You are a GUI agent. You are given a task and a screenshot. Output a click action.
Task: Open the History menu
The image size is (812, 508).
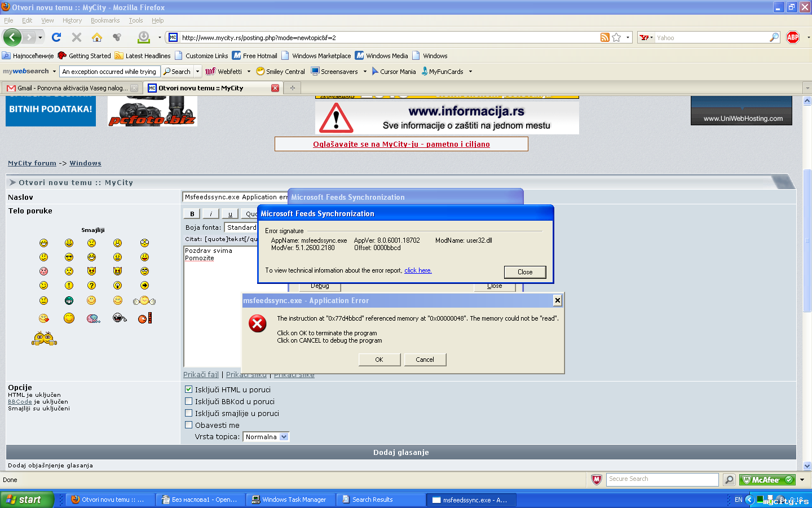tap(72, 20)
